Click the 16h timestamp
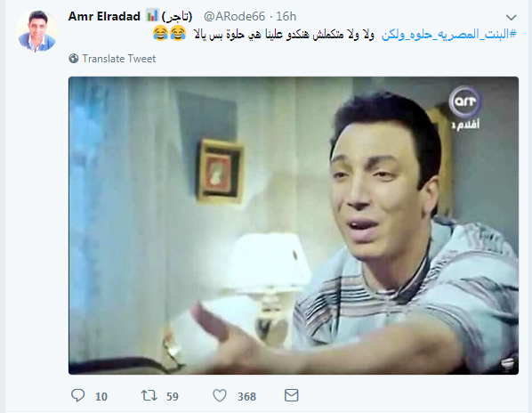The width and height of the screenshot is (532, 413). coord(286,16)
